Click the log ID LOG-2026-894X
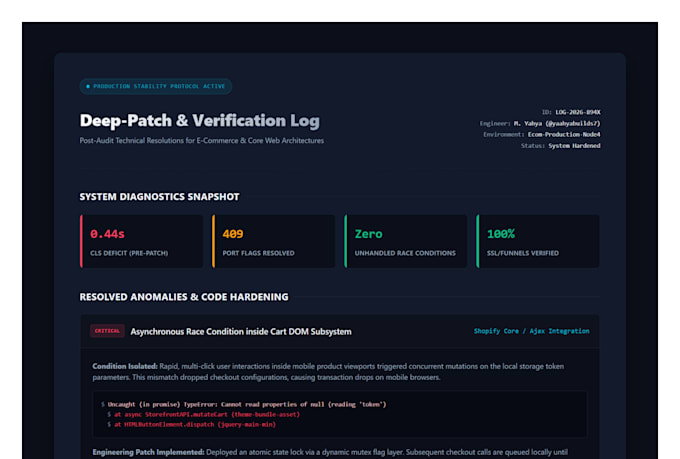The image size is (680, 459). pyautogui.click(x=578, y=112)
